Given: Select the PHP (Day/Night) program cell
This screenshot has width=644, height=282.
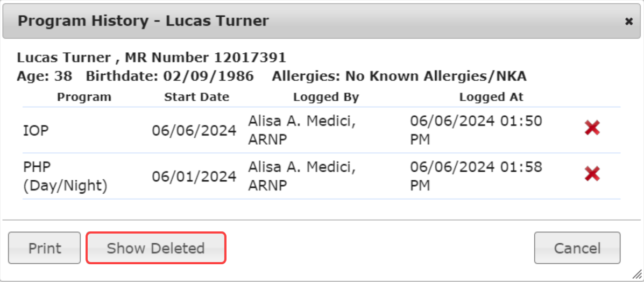Looking at the screenshot, I should click(x=65, y=176).
